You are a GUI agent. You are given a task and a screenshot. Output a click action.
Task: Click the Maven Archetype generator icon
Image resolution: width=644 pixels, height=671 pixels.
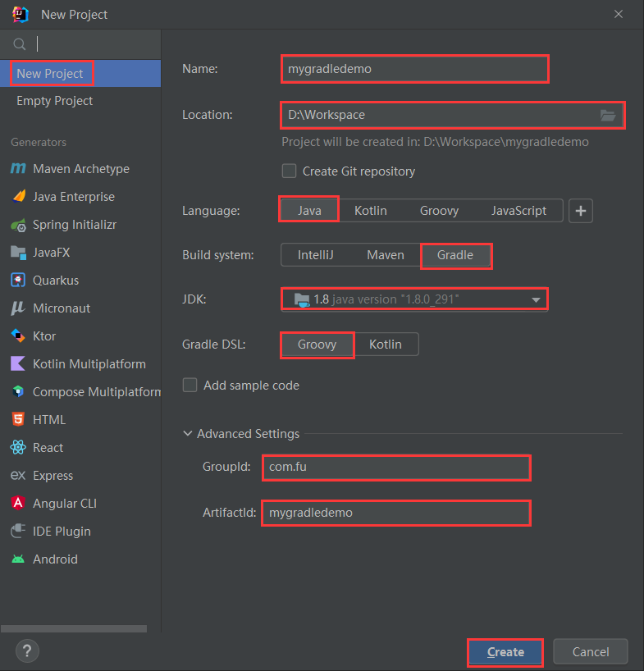pos(18,169)
